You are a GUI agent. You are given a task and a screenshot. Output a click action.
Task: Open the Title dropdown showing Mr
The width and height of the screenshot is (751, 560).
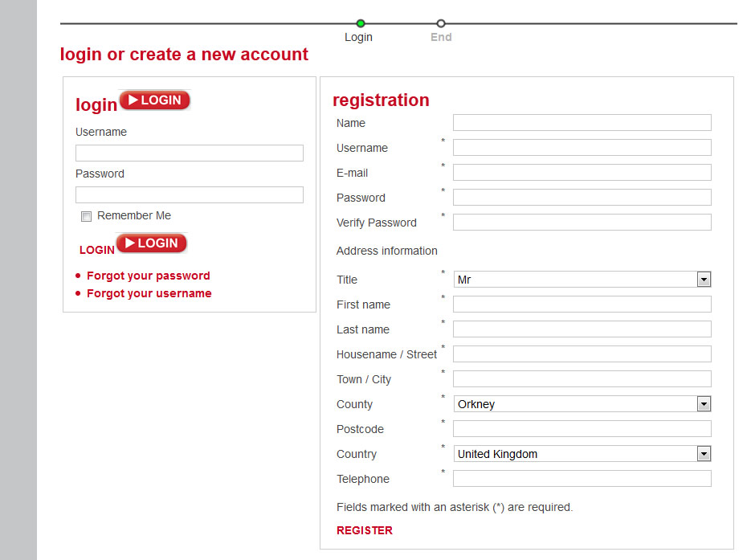(x=582, y=280)
